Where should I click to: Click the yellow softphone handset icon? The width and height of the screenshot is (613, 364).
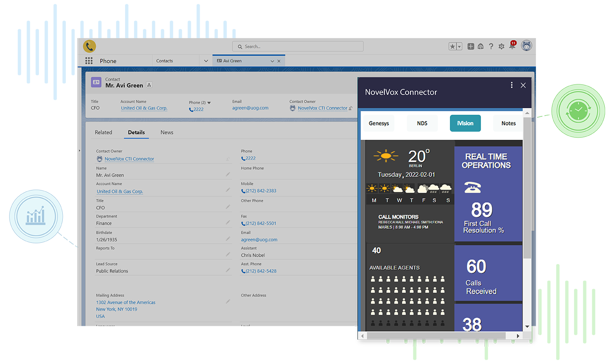click(89, 45)
